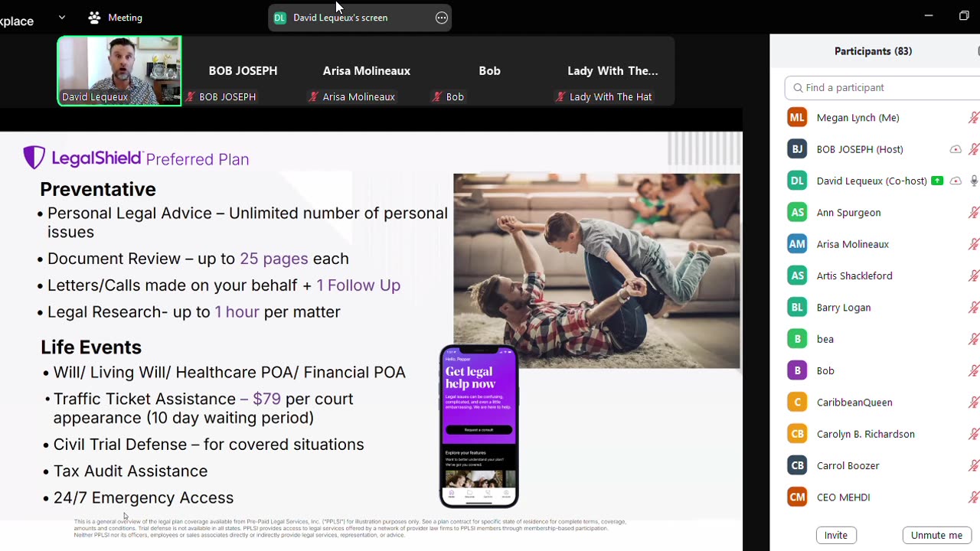The width and height of the screenshot is (980, 551).
Task: Click Ann Spurgeon's muted mic indicator
Action: [x=974, y=212]
